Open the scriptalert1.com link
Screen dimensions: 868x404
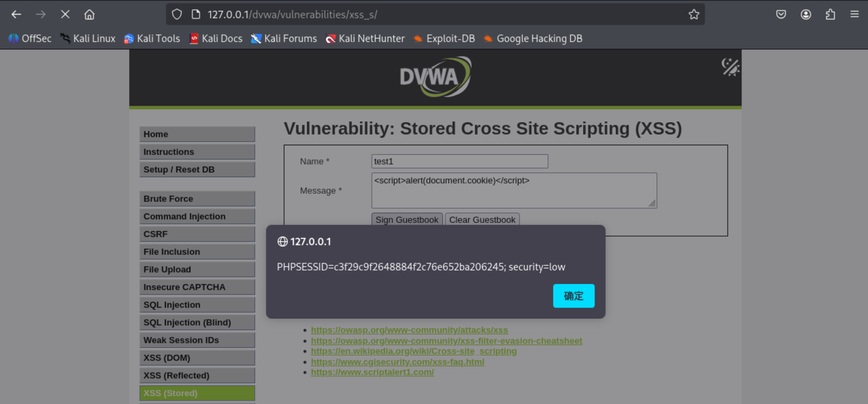tap(372, 372)
